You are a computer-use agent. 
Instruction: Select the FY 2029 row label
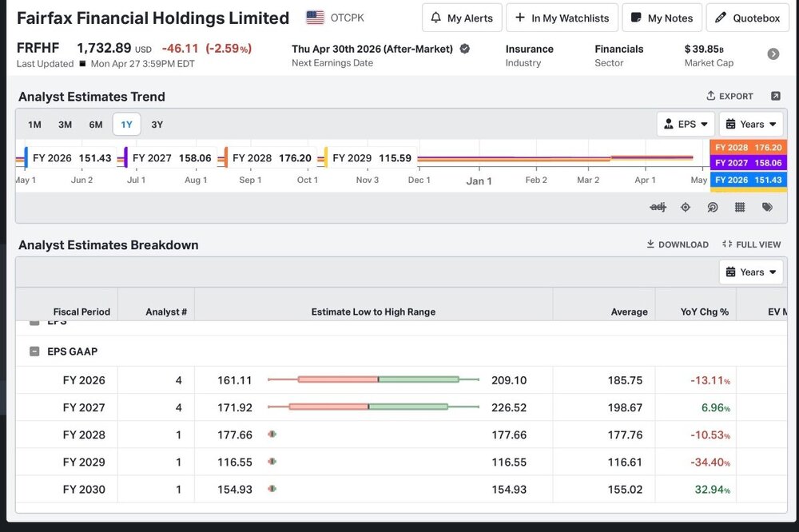(x=84, y=463)
